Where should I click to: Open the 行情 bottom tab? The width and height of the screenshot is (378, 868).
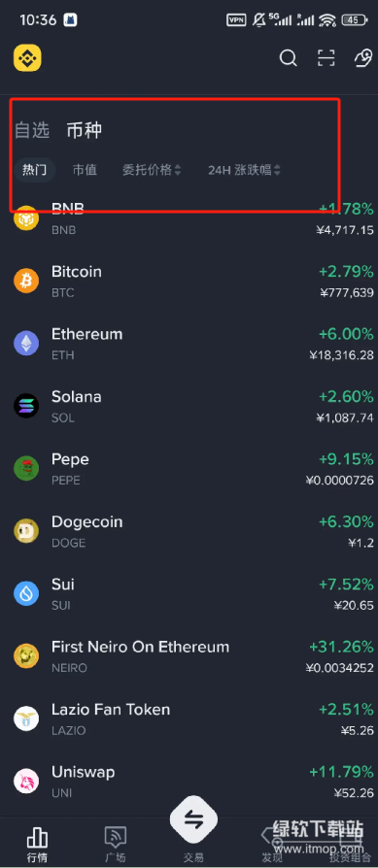click(37, 844)
